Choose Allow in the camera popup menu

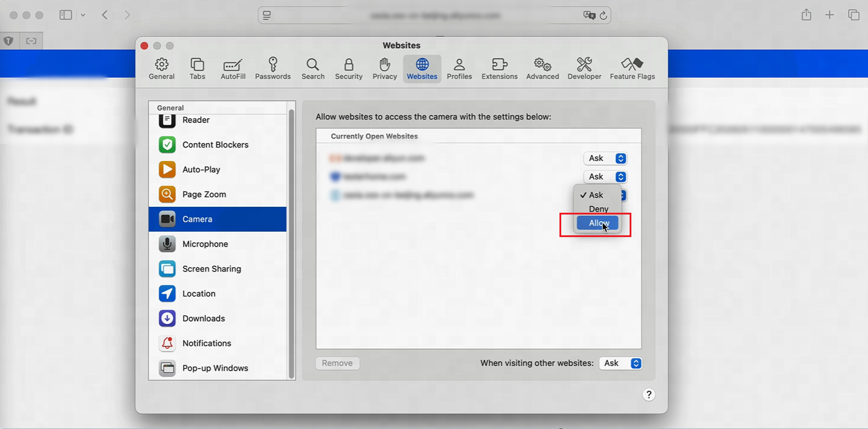pos(597,223)
